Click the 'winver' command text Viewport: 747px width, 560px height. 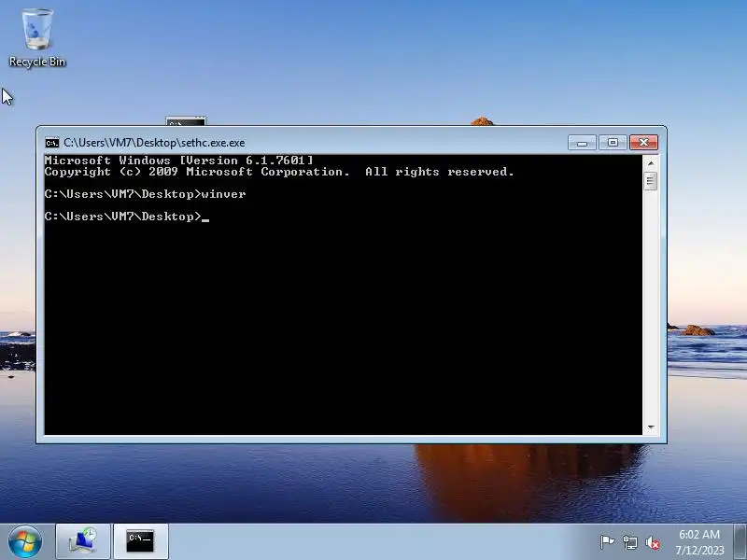223,194
